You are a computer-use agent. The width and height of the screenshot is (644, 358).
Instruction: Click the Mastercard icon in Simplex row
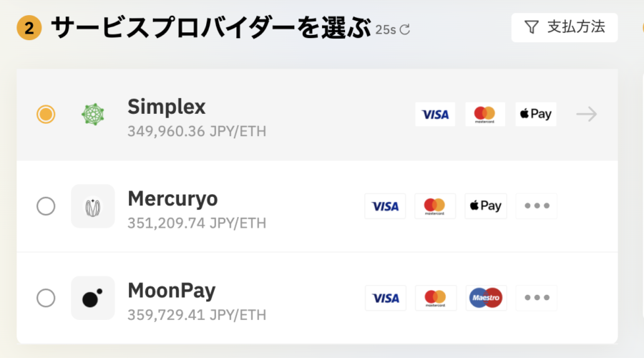(x=485, y=115)
